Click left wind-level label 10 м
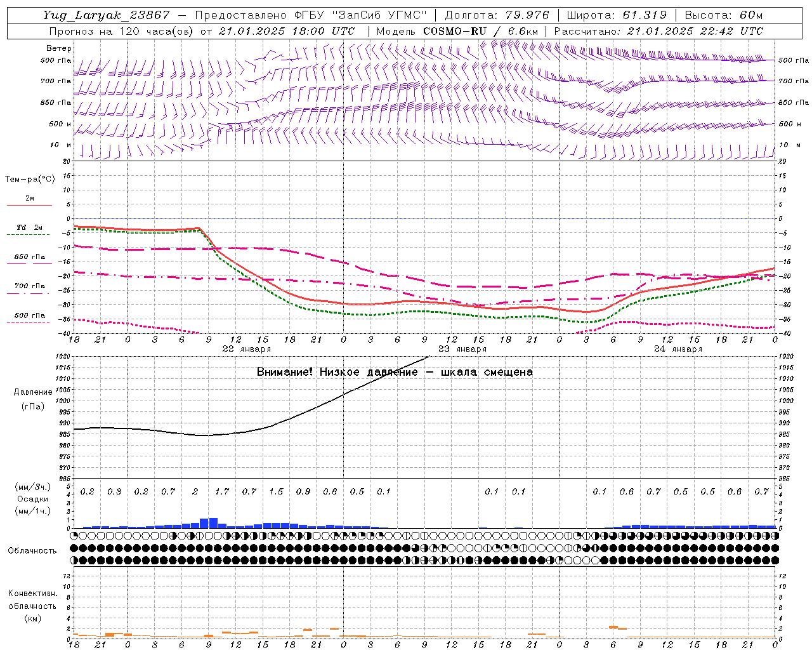This screenshot has height=650, width=812. click(61, 145)
